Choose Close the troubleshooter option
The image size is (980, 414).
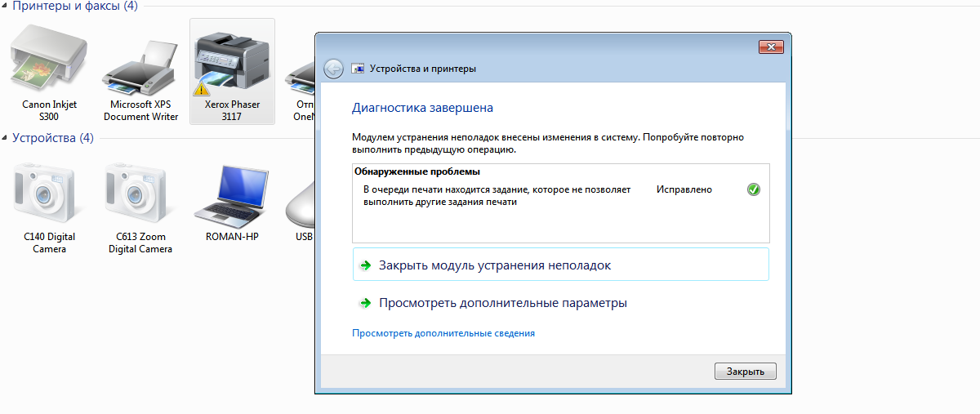click(560, 265)
